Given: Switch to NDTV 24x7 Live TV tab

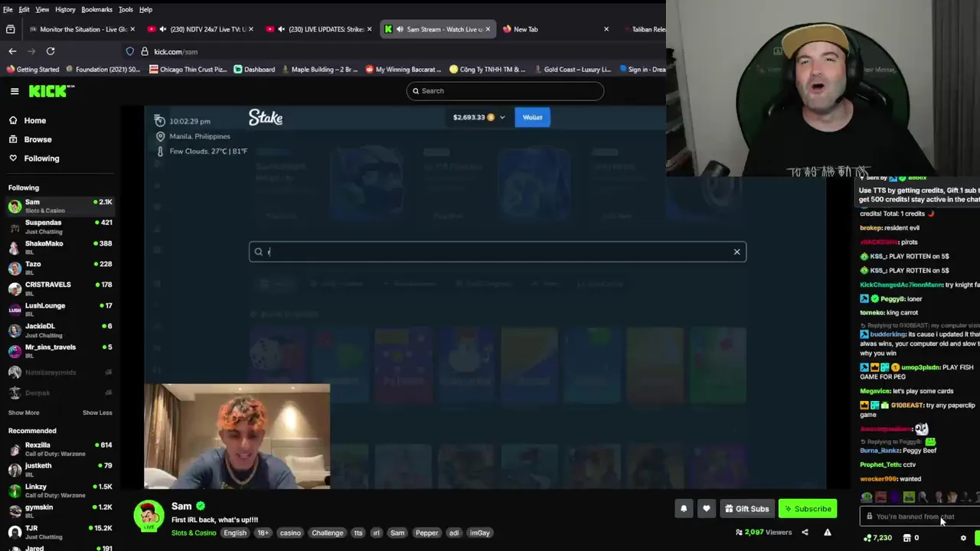Looking at the screenshot, I should [x=199, y=29].
